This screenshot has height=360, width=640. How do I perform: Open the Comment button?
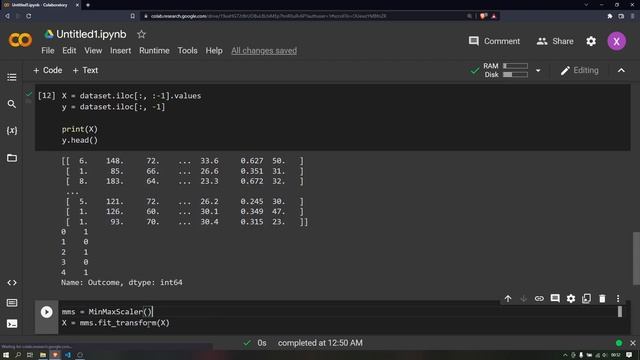click(x=494, y=41)
